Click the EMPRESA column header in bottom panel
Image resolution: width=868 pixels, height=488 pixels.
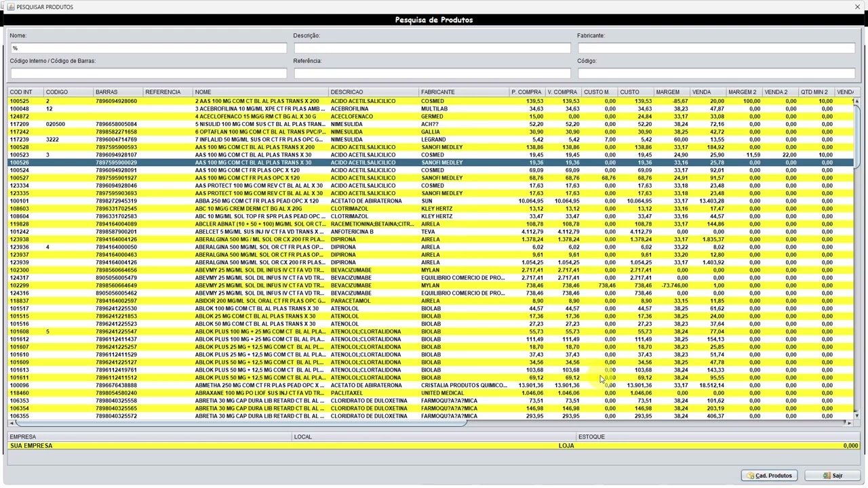click(x=150, y=437)
